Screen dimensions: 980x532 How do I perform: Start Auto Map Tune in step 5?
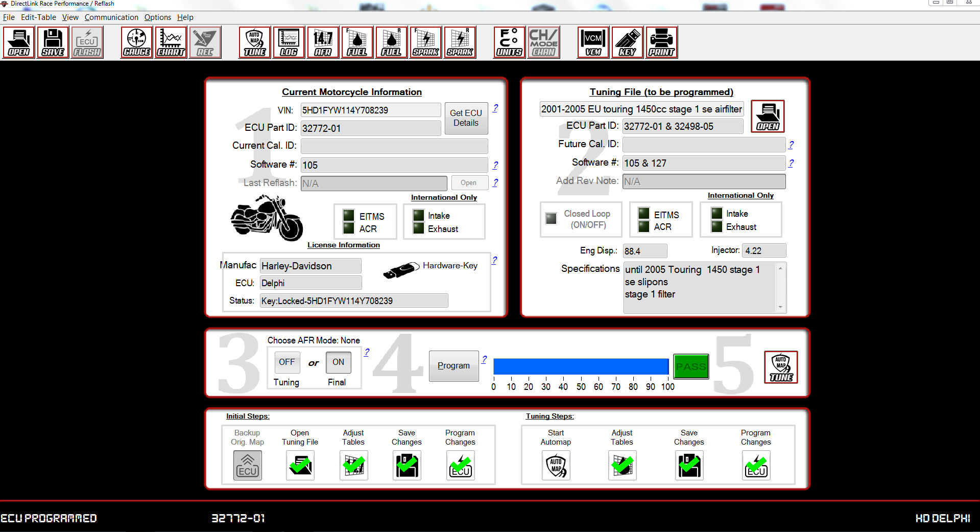(x=781, y=367)
